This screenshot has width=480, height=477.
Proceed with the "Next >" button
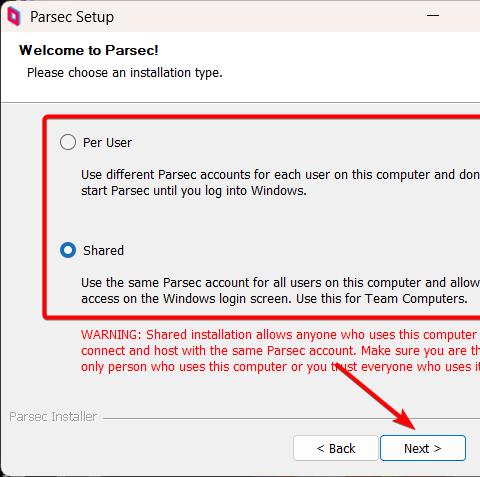[423, 448]
